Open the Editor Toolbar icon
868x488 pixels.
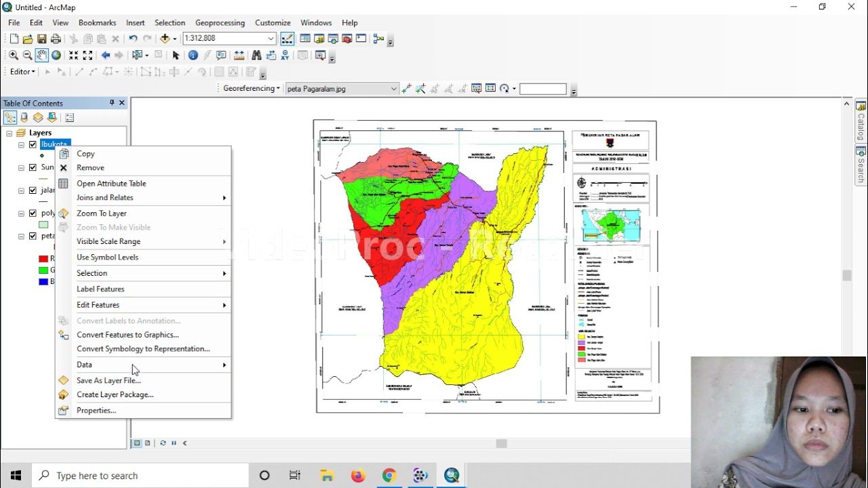[288, 39]
